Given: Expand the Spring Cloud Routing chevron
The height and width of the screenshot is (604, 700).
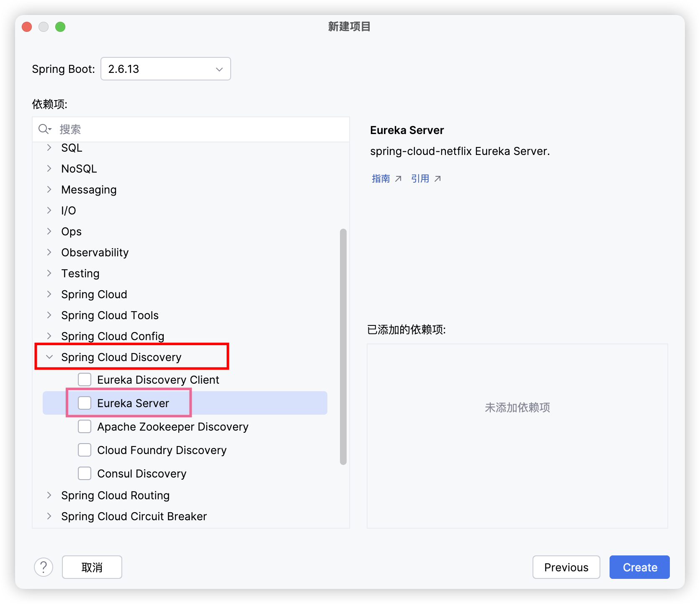Looking at the screenshot, I should pos(49,495).
